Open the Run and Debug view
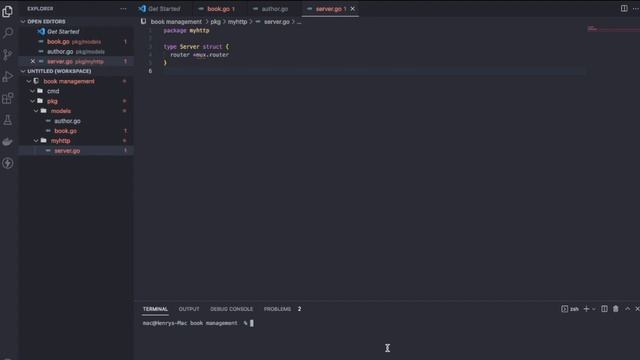Screen dimensions: 640x360 [7, 76]
